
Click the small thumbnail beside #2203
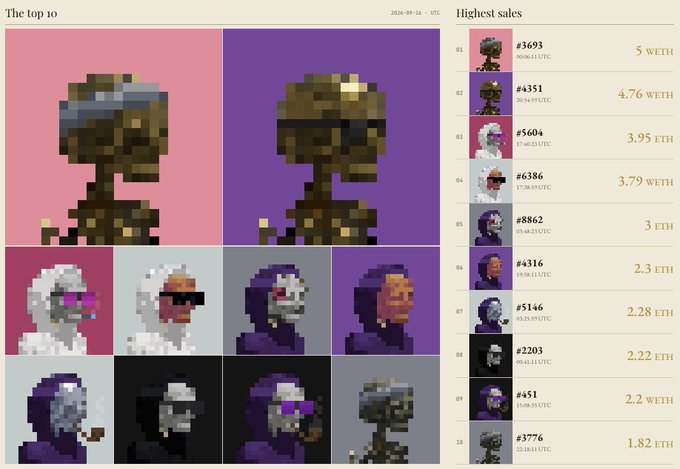[x=490, y=355]
